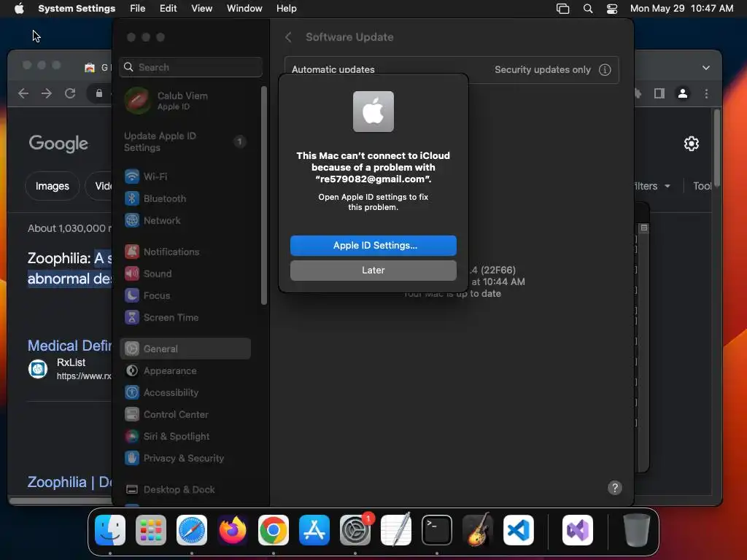Image resolution: width=747 pixels, height=560 pixels.
Task: Open Update Apple ID Settings row
Action: tap(186, 141)
